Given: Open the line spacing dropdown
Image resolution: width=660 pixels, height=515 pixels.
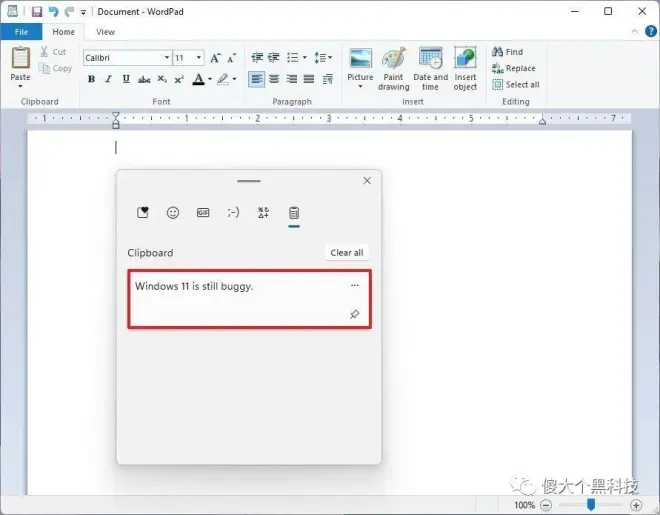Looking at the screenshot, I should tap(323, 57).
